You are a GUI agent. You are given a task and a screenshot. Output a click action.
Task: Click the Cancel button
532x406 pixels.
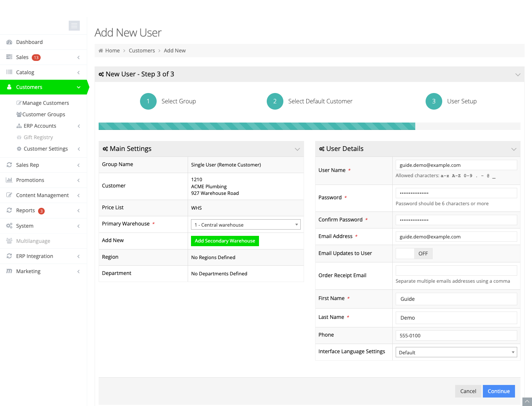click(x=468, y=391)
